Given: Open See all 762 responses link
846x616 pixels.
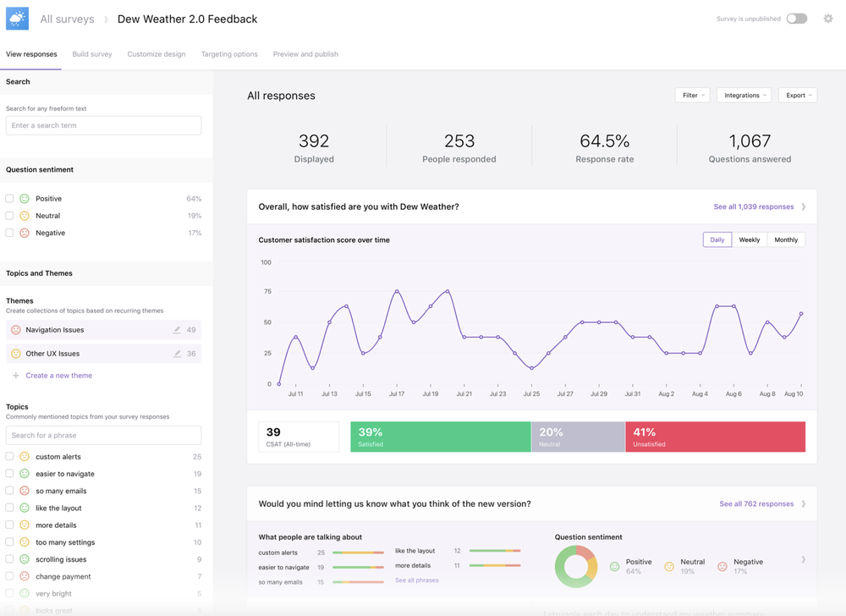Looking at the screenshot, I should pos(756,503).
